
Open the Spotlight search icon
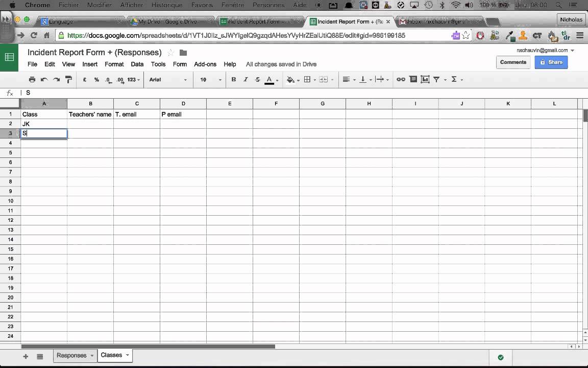pos(558,5)
